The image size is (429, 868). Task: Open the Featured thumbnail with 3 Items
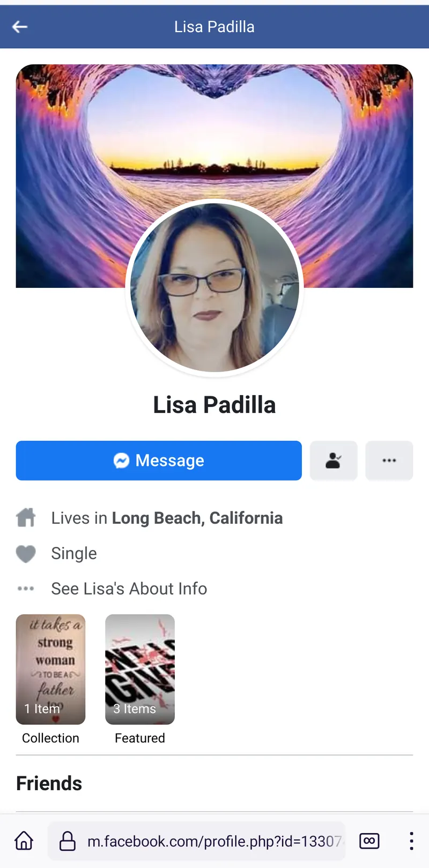[x=140, y=670]
